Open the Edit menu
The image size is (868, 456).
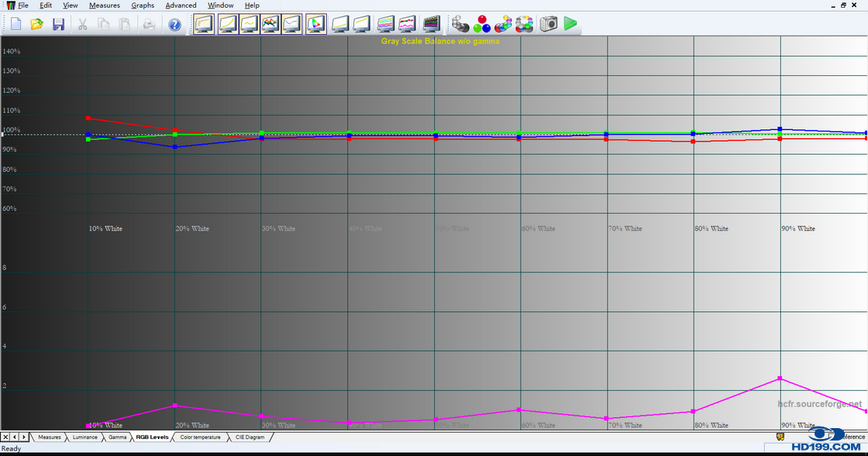point(46,5)
